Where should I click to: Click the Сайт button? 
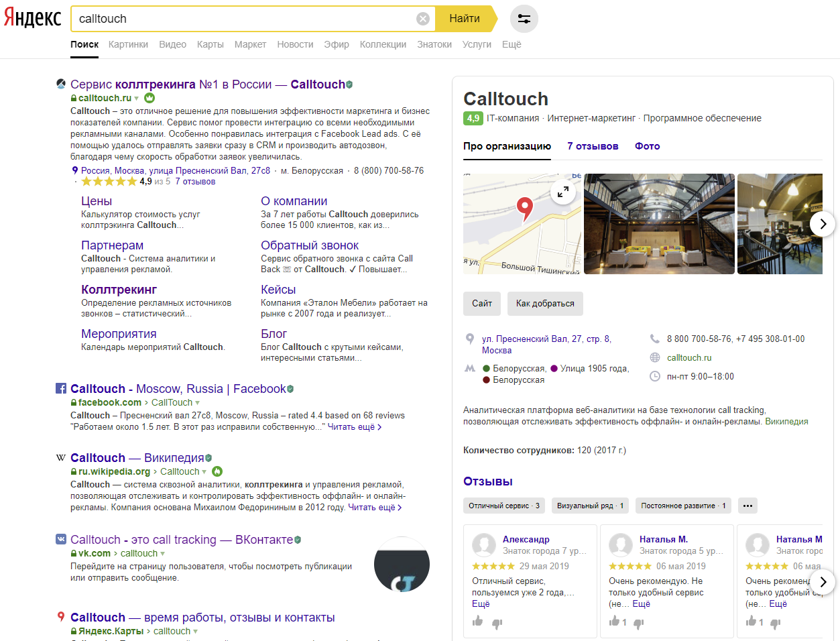[x=482, y=304]
